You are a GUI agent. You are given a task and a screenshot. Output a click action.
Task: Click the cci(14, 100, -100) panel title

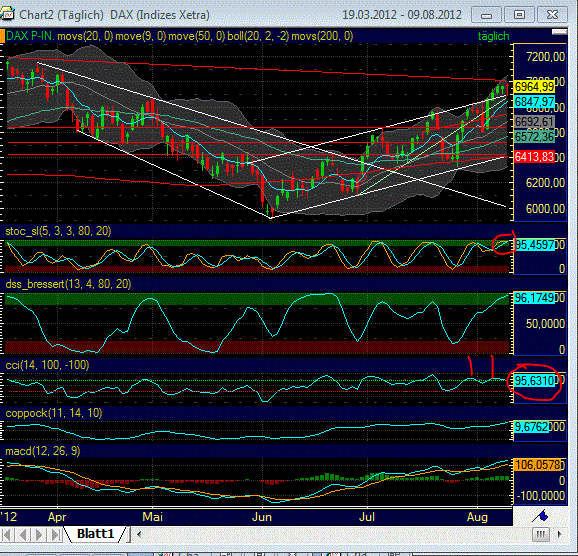47,365
